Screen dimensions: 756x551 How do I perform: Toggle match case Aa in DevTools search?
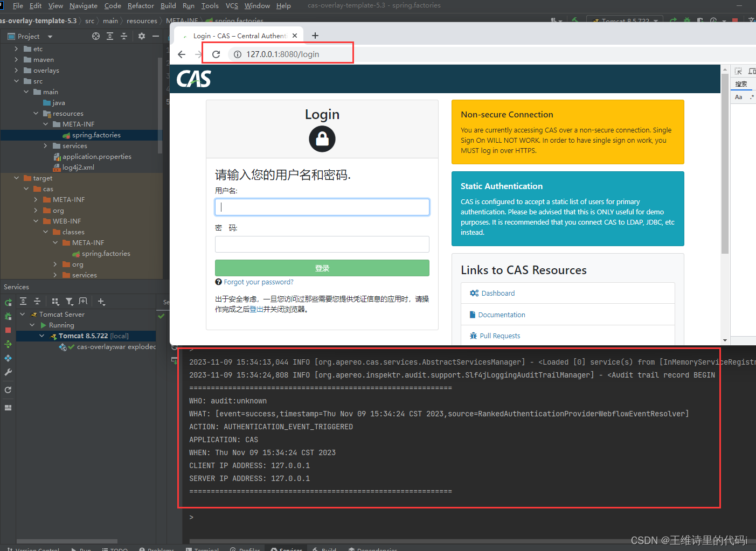tap(739, 97)
